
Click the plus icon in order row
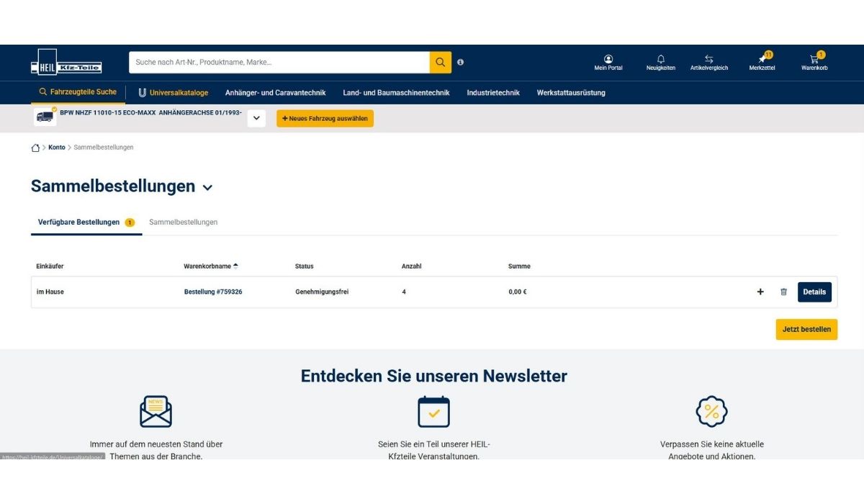[x=760, y=292]
